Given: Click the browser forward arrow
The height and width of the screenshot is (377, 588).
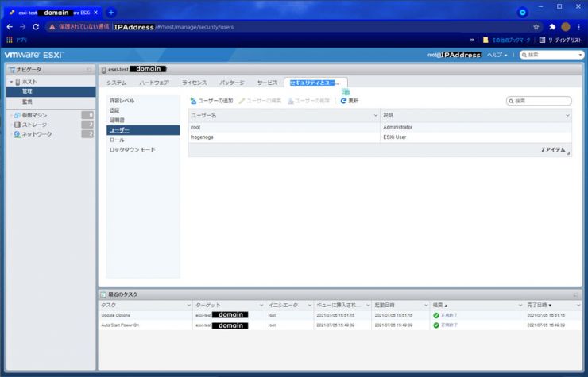Looking at the screenshot, I should pos(23,27).
